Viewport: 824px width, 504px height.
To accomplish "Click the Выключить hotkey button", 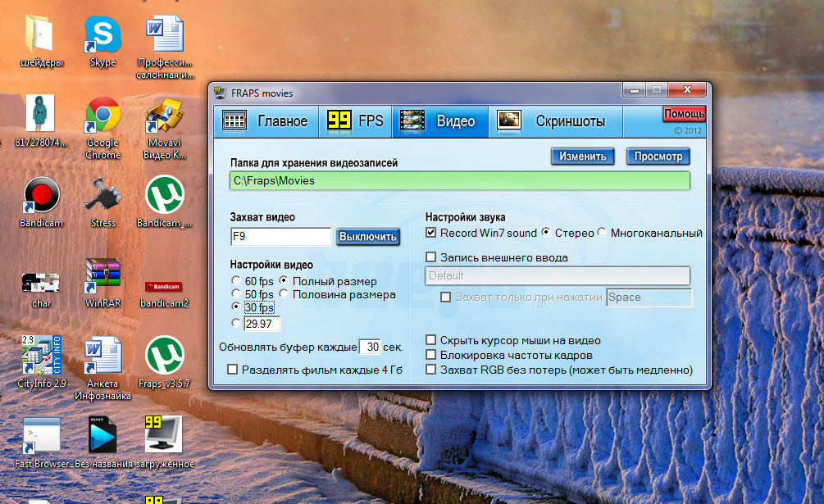I will [368, 237].
